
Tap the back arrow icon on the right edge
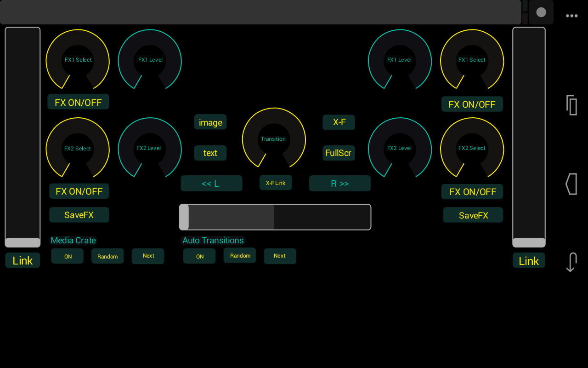pos(571,184)
